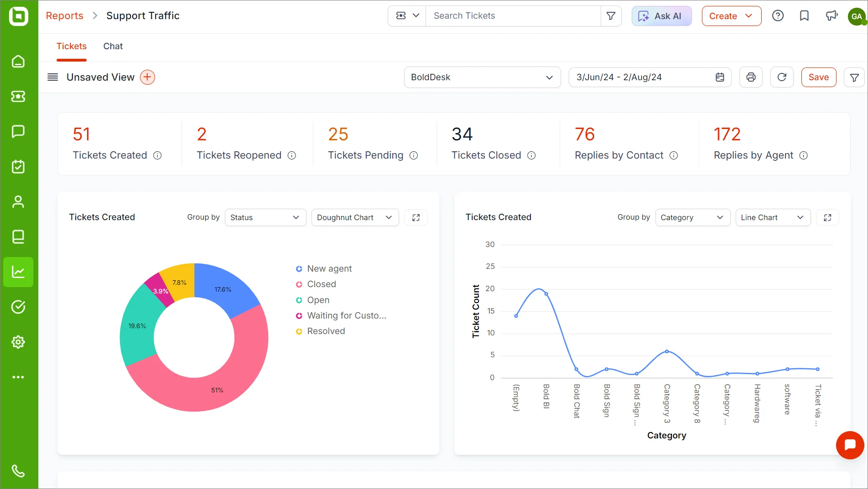
Task: Open the BoldDesk brand dropdown
Action: (x=482, y=77)
